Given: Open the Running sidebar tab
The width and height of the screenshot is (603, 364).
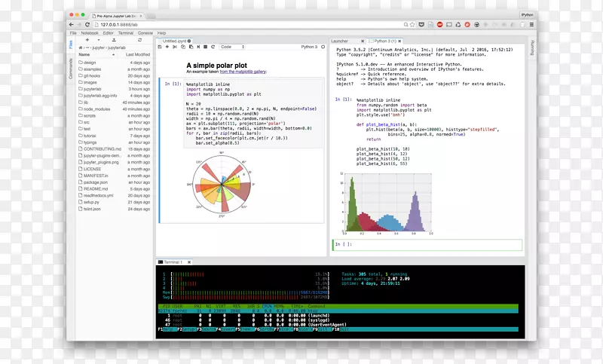Looking at the screenshot, I should (x=532, y=47).
